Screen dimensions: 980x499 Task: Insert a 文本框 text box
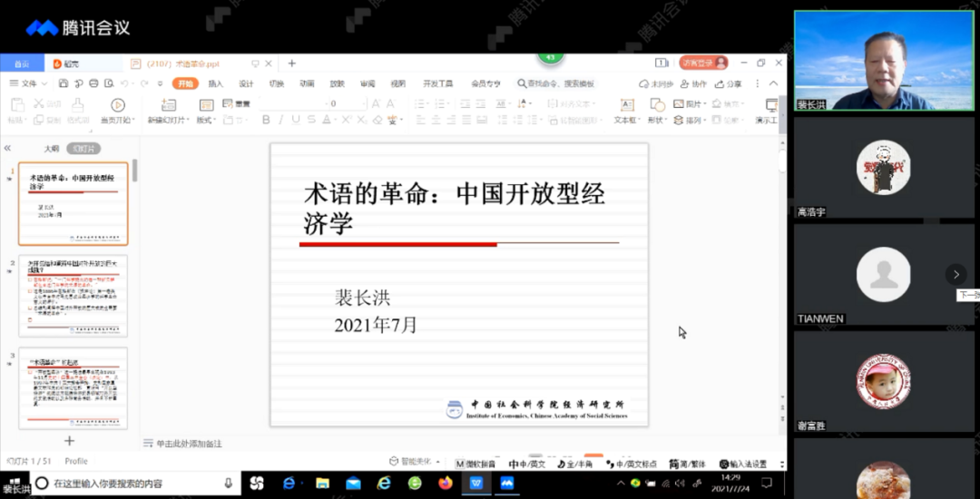click(626, 105)
